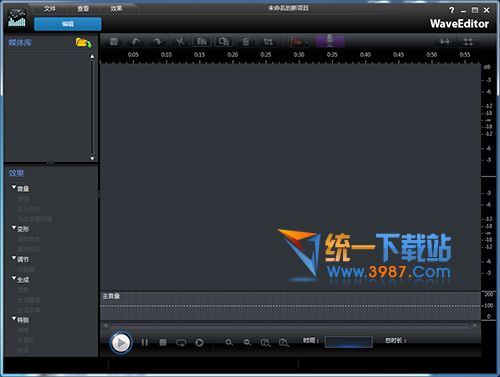The image size is (500, 377).
Task: Click the media library scroll down arrow
Action: pos(92,158)
